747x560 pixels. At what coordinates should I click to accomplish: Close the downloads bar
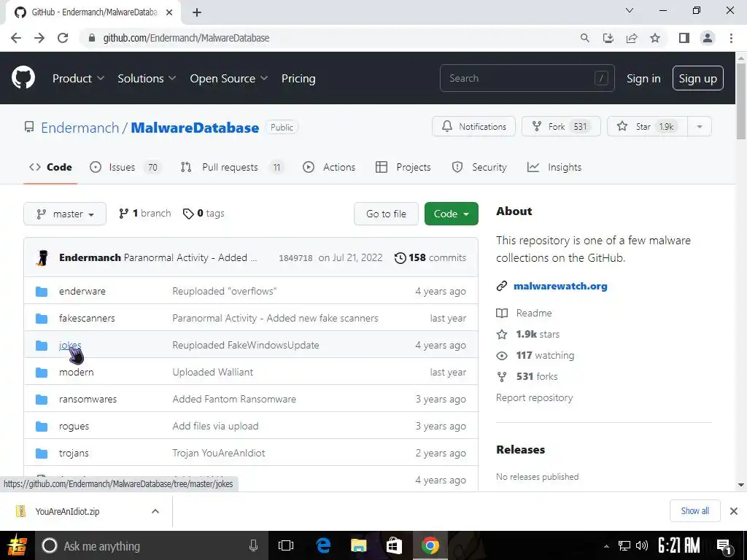coord(734,511)
